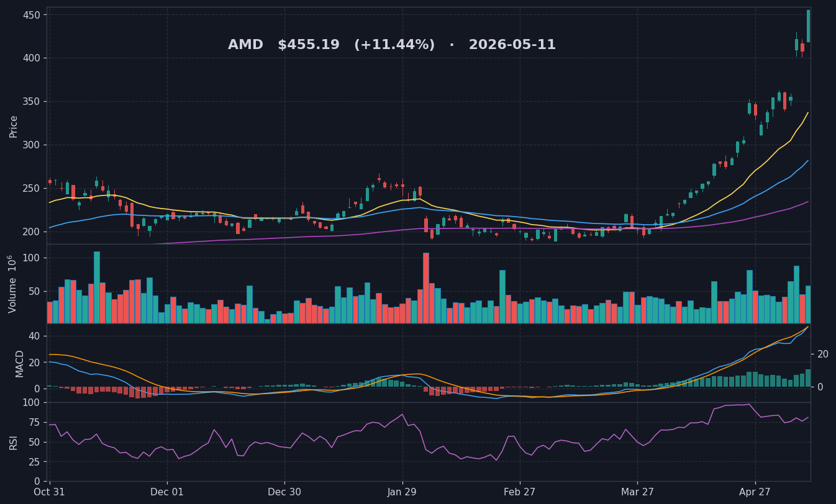Select the 350 price tick label
836x504 pixels.
(x=31, y=102)
